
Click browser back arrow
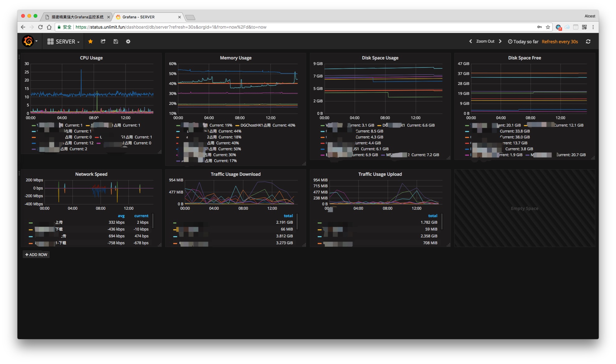click(23, 27)
